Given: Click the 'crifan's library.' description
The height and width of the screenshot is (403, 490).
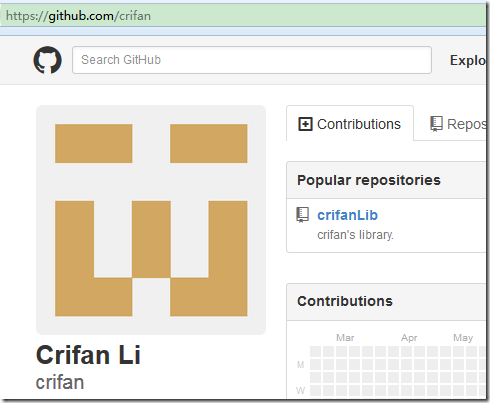Looking at the screenshot, I should click(x=355, y=235).
